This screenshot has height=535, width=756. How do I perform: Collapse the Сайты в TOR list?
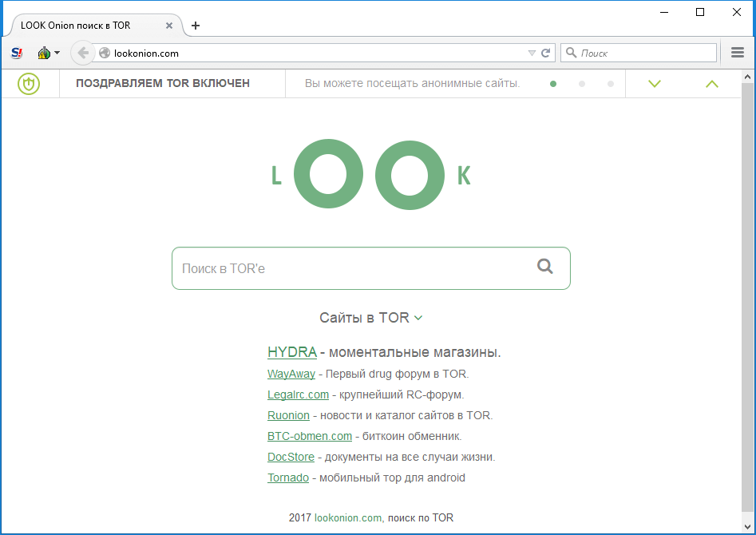click(370, 318)
